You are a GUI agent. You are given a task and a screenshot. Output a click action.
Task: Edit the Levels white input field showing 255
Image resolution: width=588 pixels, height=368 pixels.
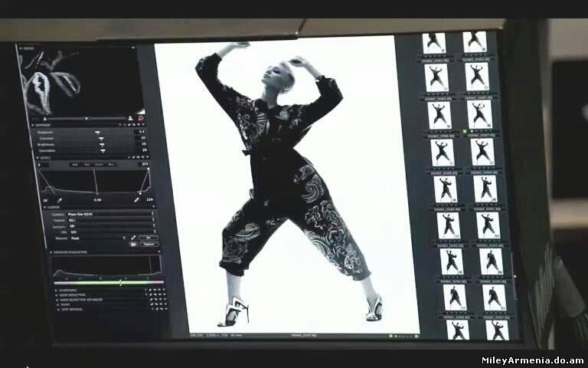(145, 164)
